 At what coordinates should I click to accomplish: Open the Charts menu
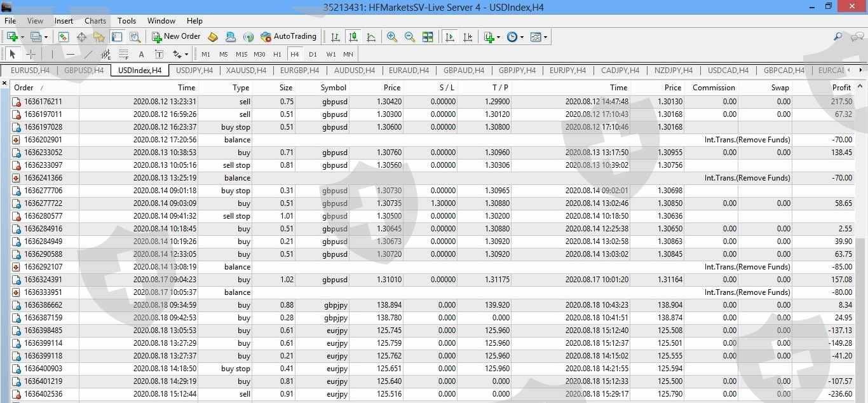pos(95,21)
